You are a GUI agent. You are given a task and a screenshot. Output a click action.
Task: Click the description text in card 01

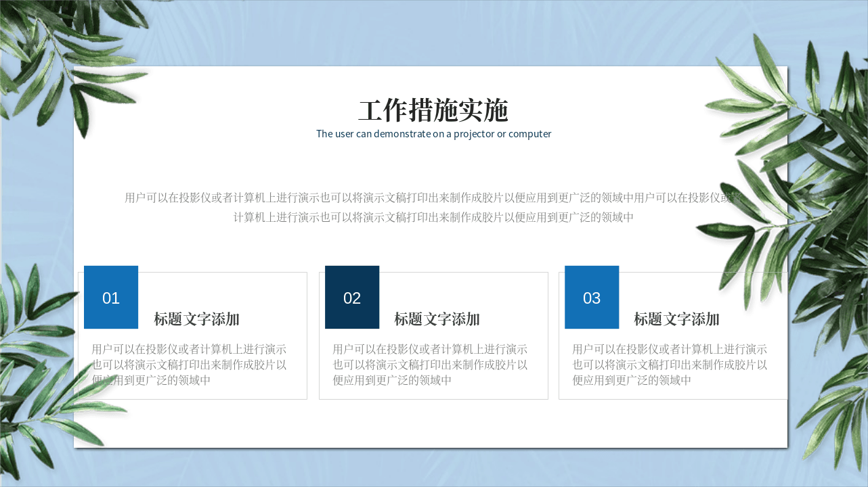(189, 365)
